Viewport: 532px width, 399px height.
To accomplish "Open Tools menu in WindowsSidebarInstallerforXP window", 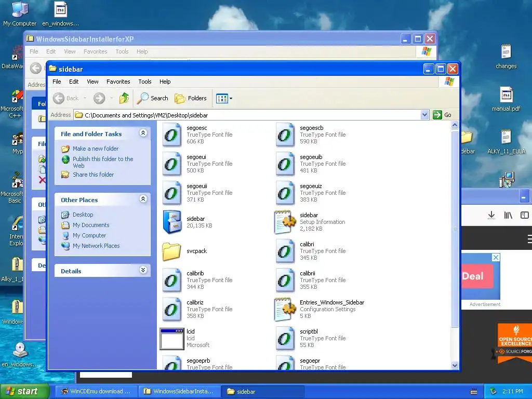I will 122,51.
